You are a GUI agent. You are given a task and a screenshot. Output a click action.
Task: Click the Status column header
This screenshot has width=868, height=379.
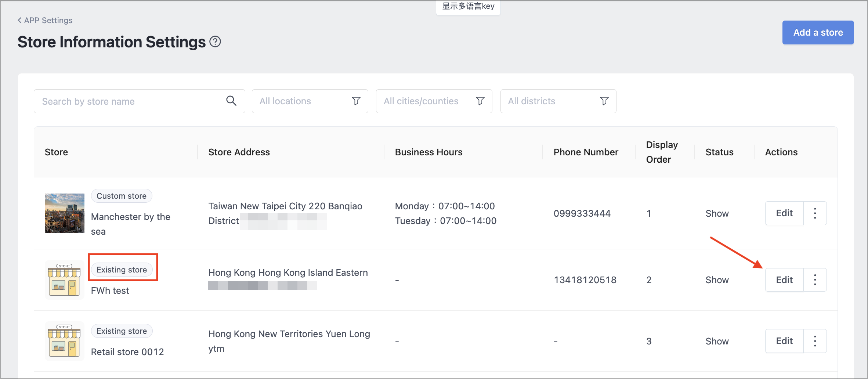[719, 152]
